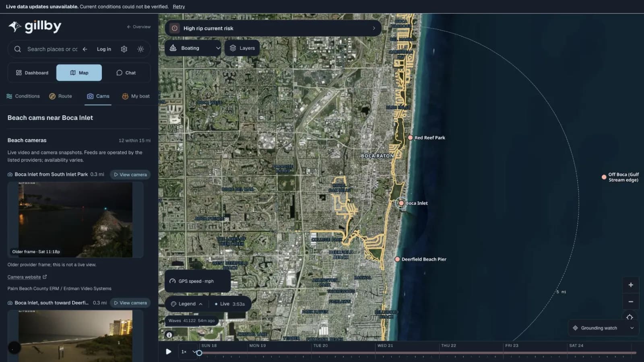Click "Palm Beach County ERM / Erdman Video Systems"

click(x=60, y=288)
